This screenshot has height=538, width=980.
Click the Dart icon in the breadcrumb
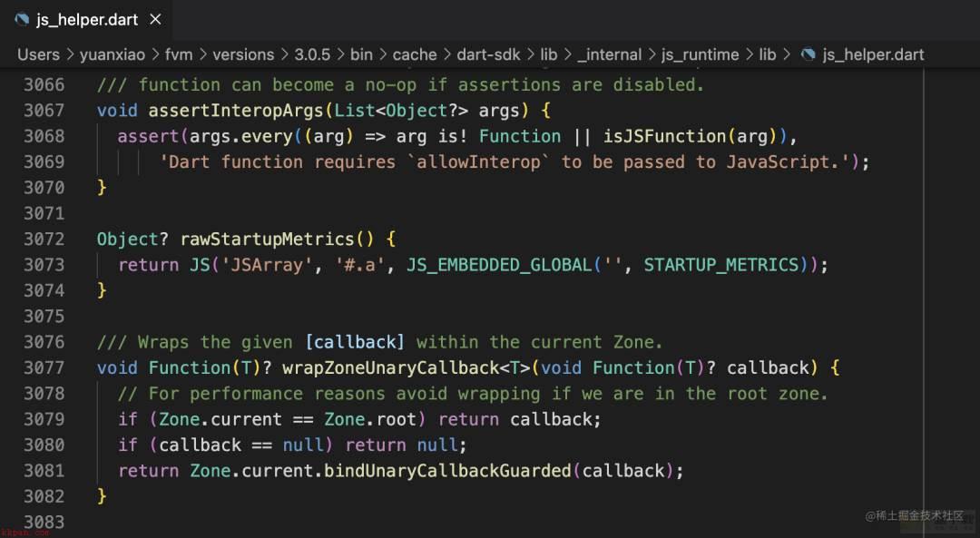click(x=808, y=54)
